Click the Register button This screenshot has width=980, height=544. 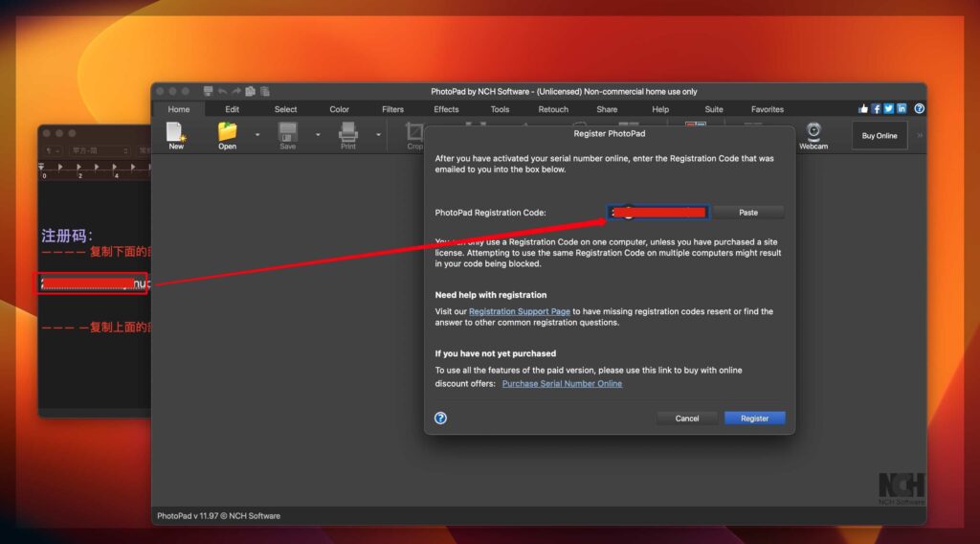coord(754,419)
